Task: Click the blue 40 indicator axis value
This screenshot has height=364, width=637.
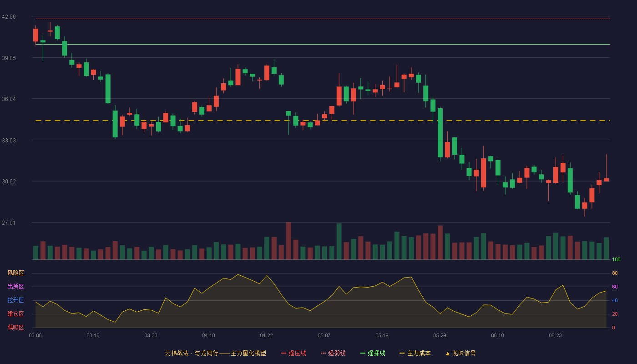Action: coord(615,301)
